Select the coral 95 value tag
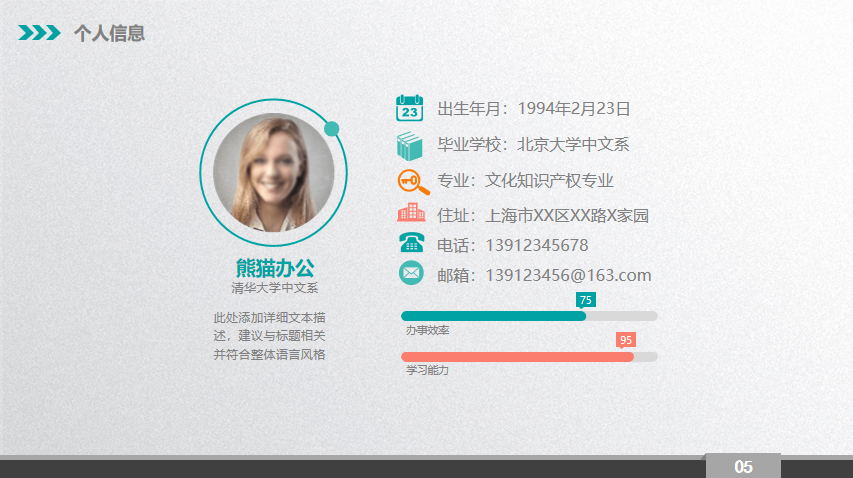The image size is (853, 478). (626, 340)
